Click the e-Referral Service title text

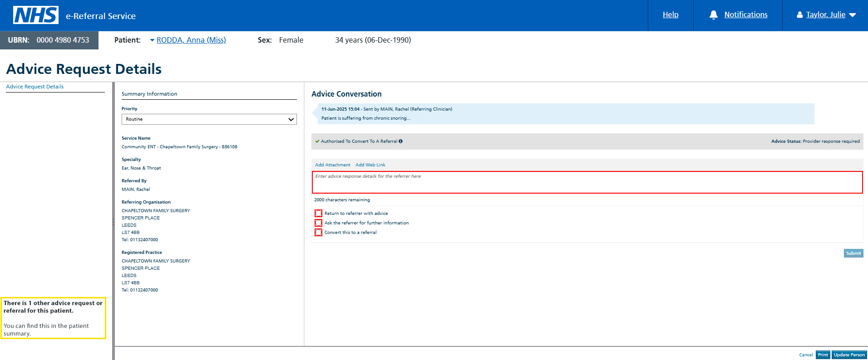click(x=101, y=16)
